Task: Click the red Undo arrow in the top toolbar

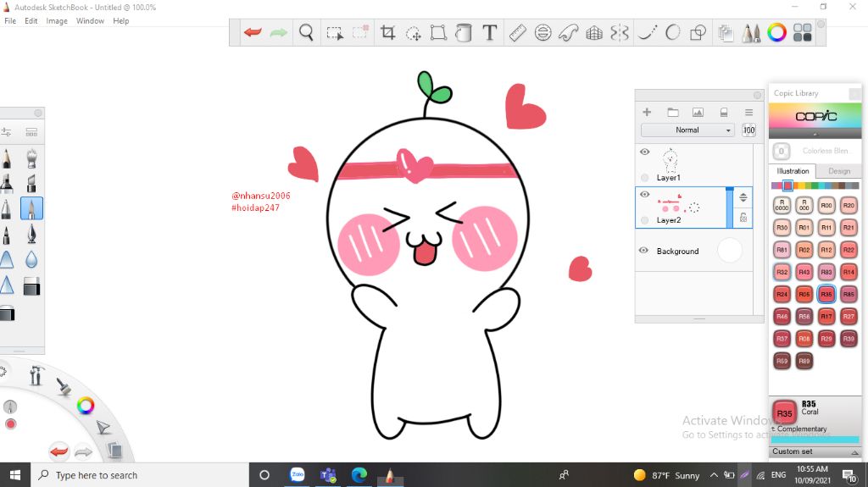Action: coord(253,33)
